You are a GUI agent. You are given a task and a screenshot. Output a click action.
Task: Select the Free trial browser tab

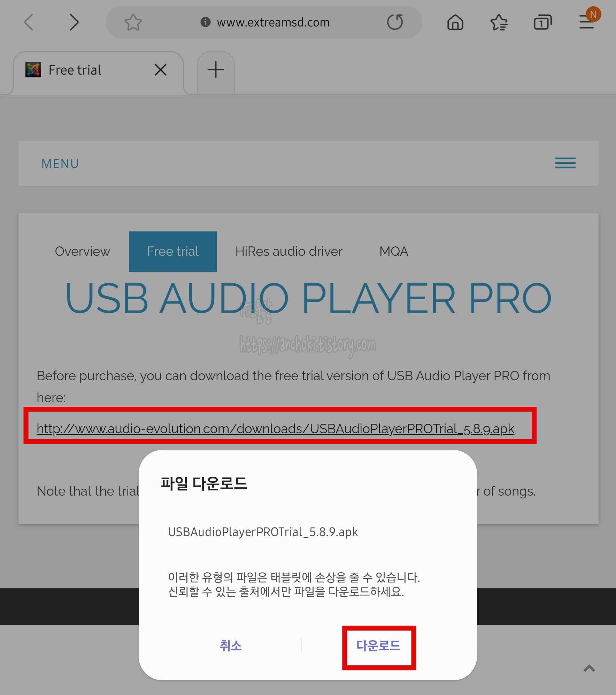(98, 72)
